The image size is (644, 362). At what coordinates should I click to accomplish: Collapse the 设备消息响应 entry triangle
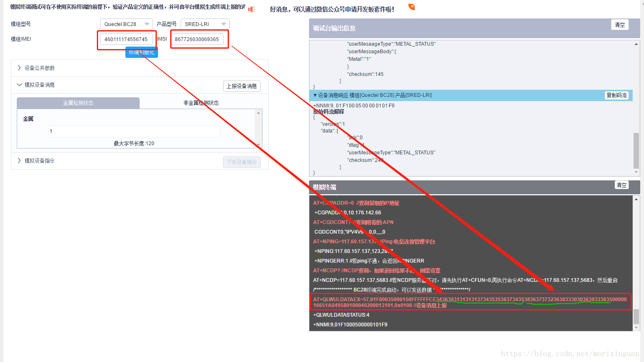point(315,95)
